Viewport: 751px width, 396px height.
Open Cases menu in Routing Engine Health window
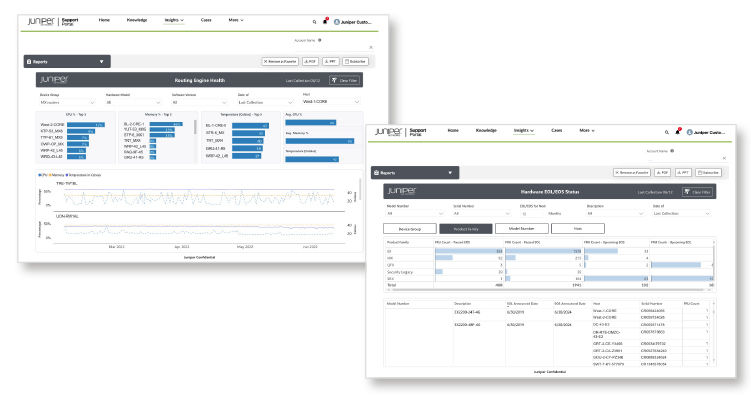tap(206, 20)
